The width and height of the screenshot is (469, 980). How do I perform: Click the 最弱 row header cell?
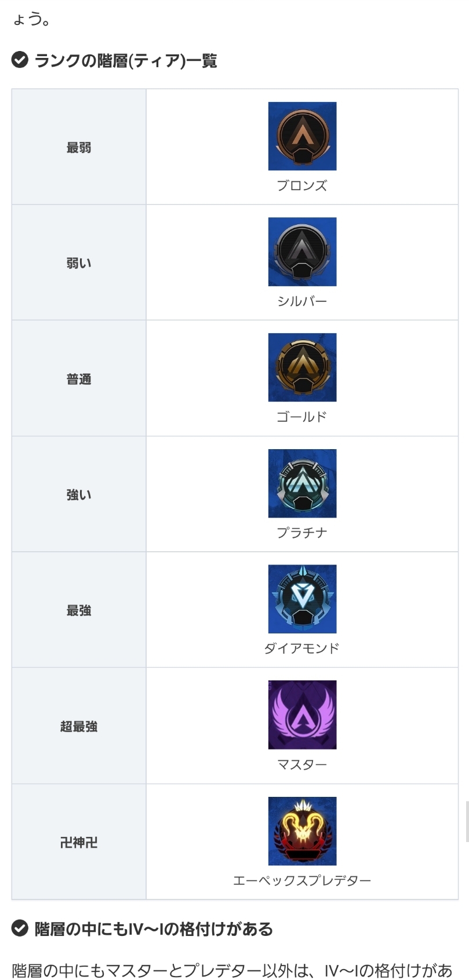coord(79,147)
